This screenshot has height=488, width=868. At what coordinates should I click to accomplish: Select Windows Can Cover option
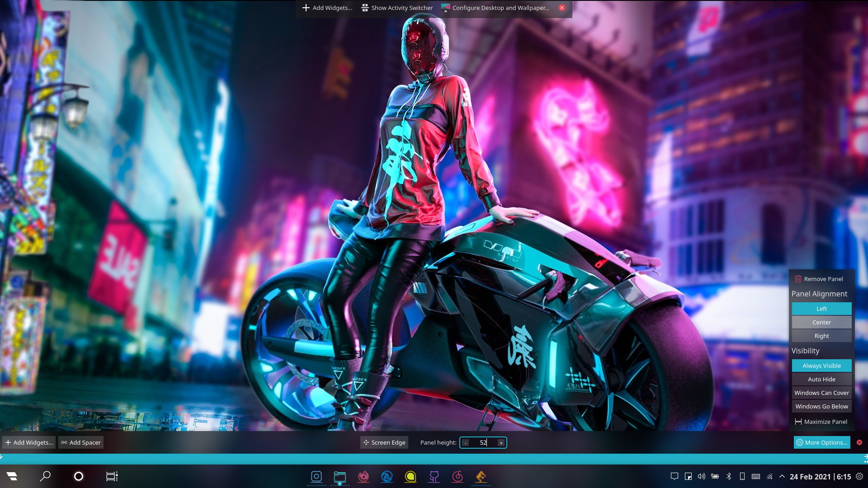[821, 393]
